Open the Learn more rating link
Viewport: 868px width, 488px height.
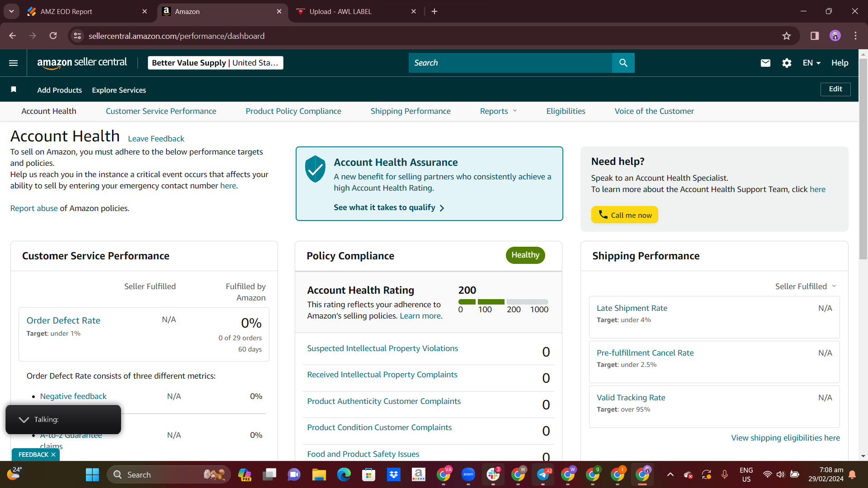coord(420,316)
